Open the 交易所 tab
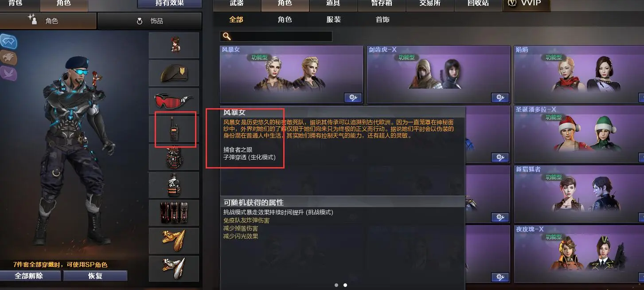The height and width of the screenshot is (290, 644). point(429,4)
